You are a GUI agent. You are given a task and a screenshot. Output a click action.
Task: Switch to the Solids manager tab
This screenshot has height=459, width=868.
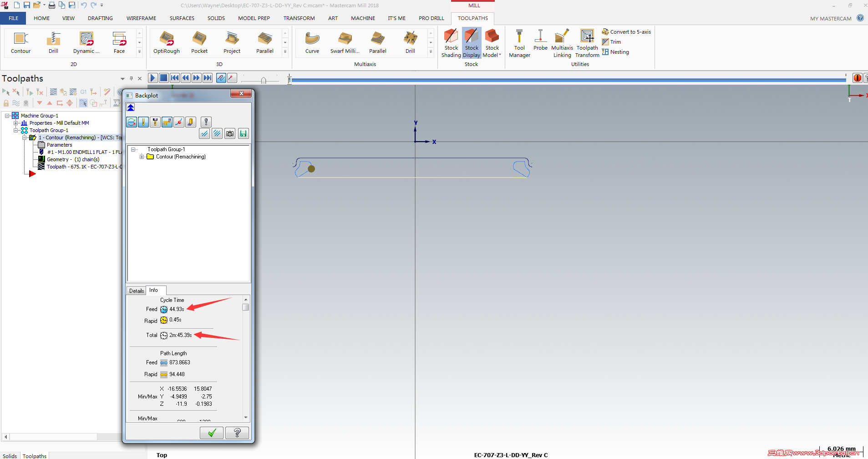point(10,456)
